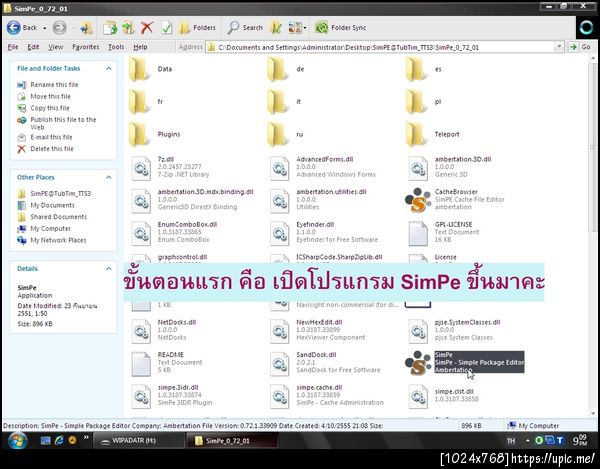Image resolution: width=600 pixels, height=469 pixels.
Task: Click the TH language indicator in tray
Action: 511,441
